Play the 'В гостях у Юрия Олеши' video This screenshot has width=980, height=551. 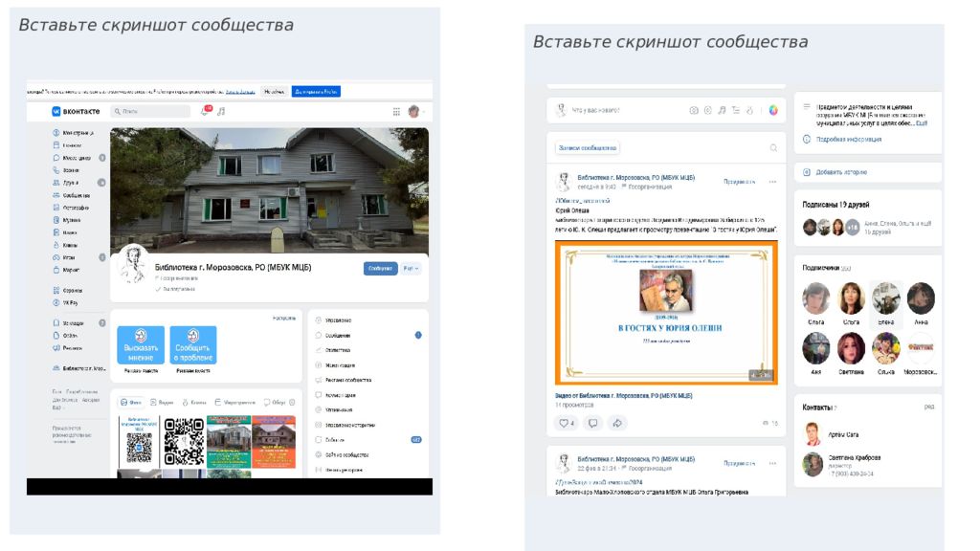[x=667, y=313]
